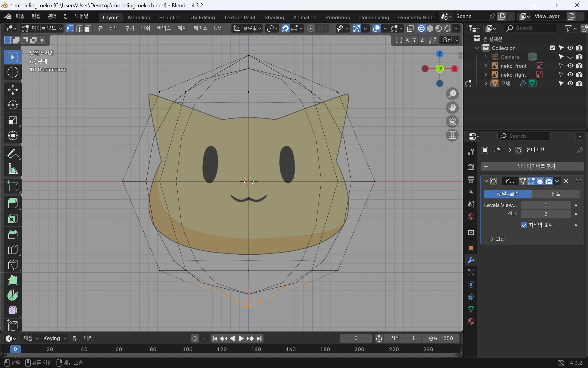Open the Sculpting workspace tab
This screenshot has height=368, width=588.
pos(170,17)
